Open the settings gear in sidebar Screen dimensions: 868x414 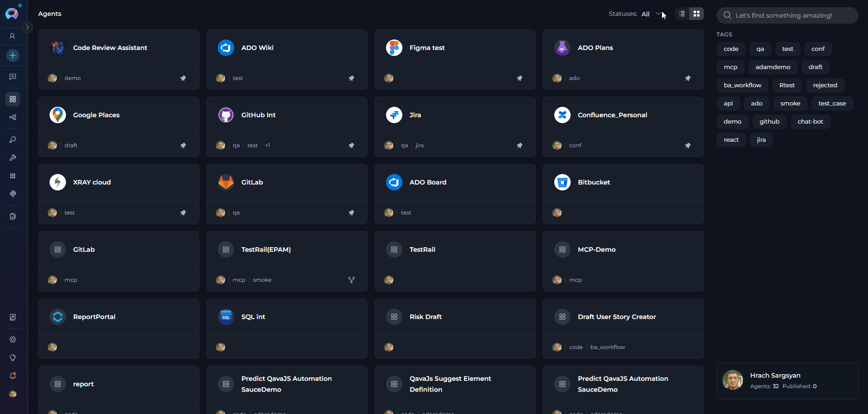click(13, 339)
